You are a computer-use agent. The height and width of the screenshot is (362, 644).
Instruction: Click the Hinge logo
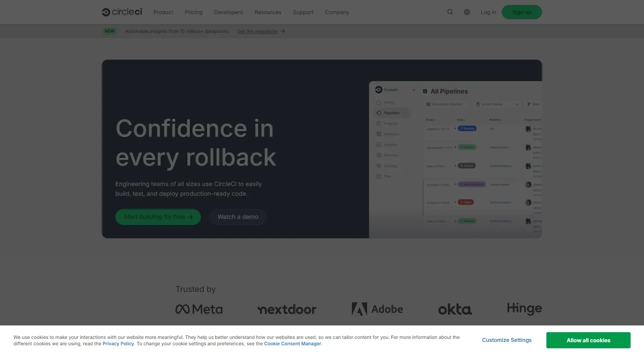point(524,309)
